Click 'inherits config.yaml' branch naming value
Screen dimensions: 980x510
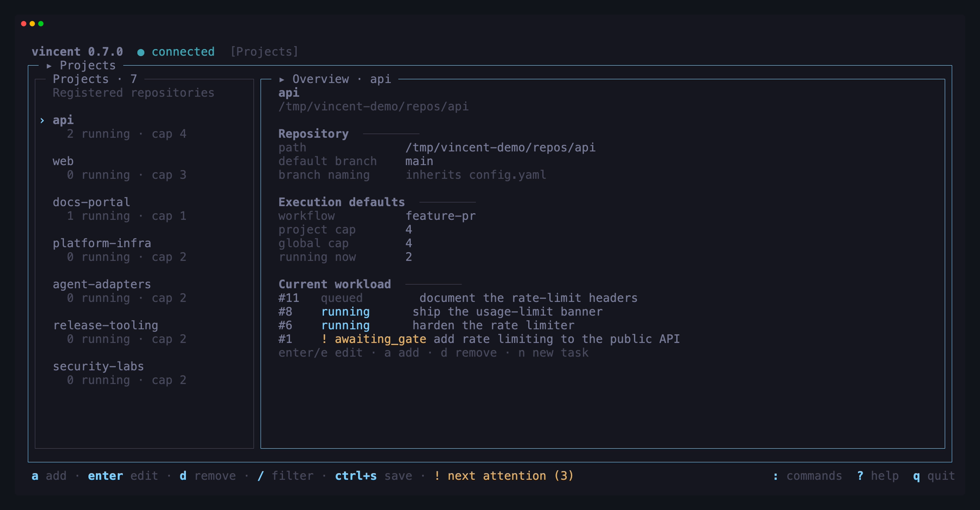coord(476,175)
